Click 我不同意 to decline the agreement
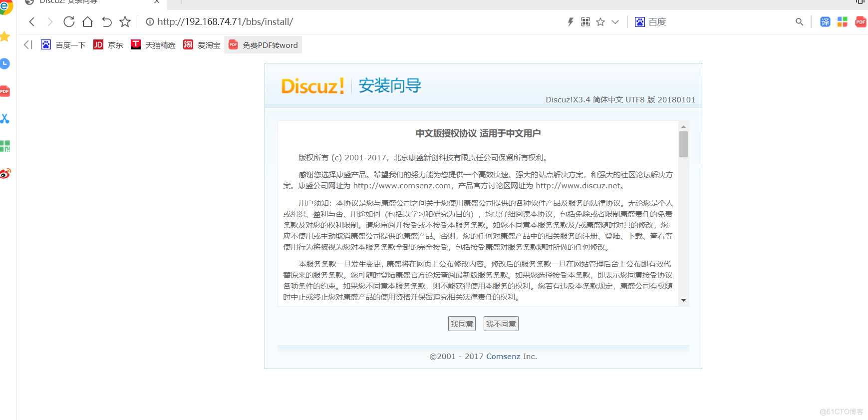This screenshot has height=420, width=868. [501, 324]
